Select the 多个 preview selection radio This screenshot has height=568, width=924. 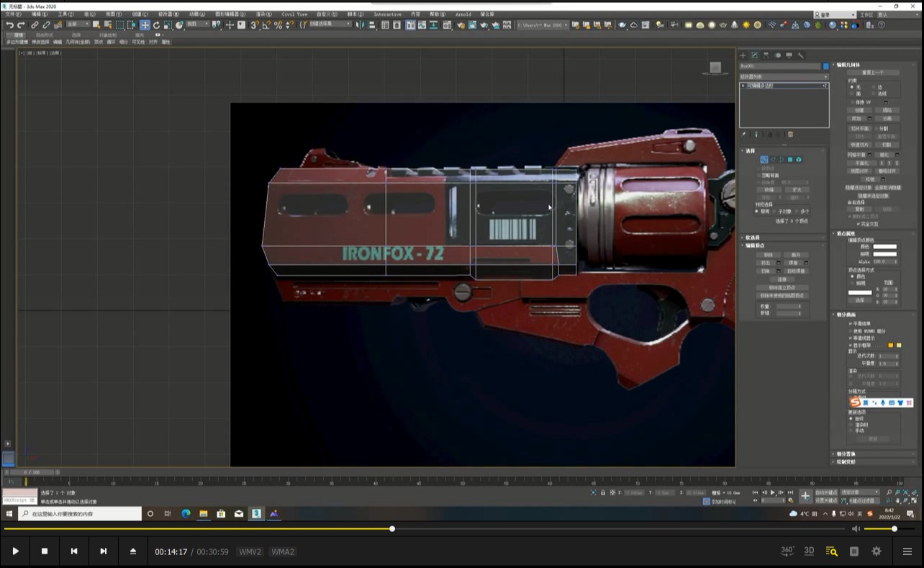797,211
